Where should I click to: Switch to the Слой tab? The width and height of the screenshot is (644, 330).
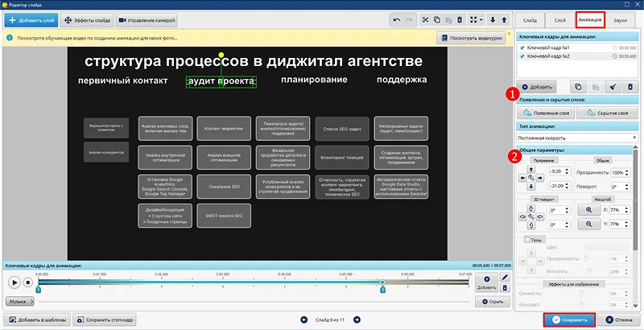tap(559, 20)
